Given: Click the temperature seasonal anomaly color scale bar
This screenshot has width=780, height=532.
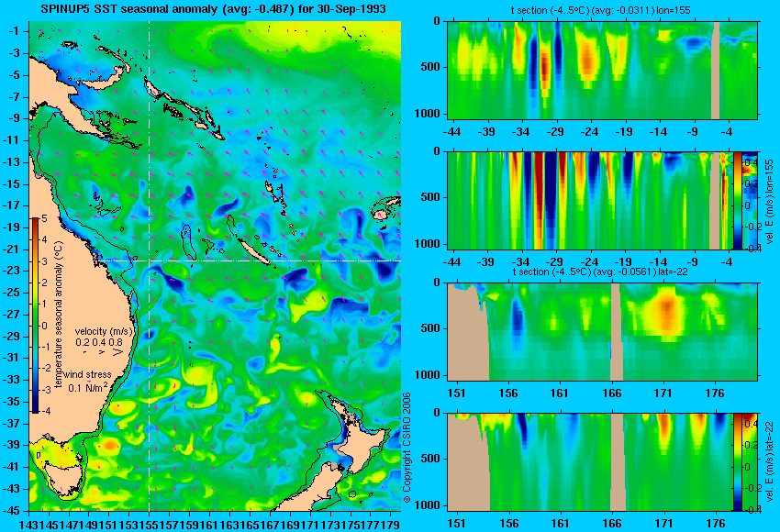Looking at the screenshot, I should (35, 316).
